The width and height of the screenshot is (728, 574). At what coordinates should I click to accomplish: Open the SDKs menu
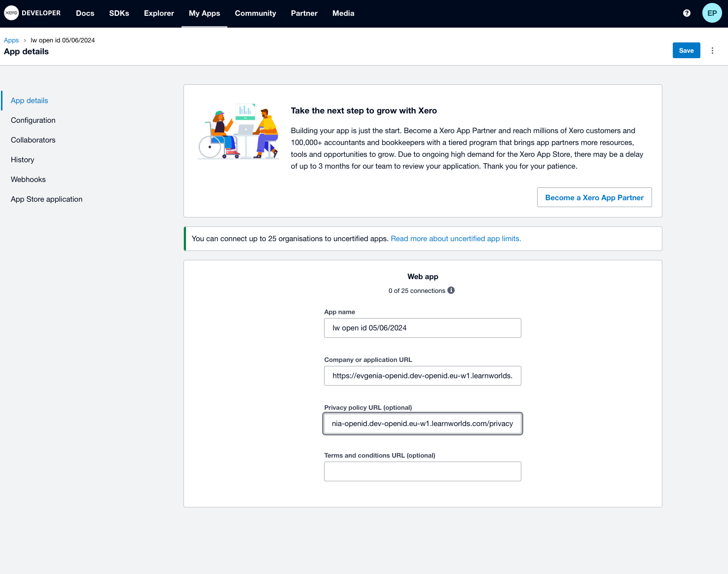tap(119, 13)
